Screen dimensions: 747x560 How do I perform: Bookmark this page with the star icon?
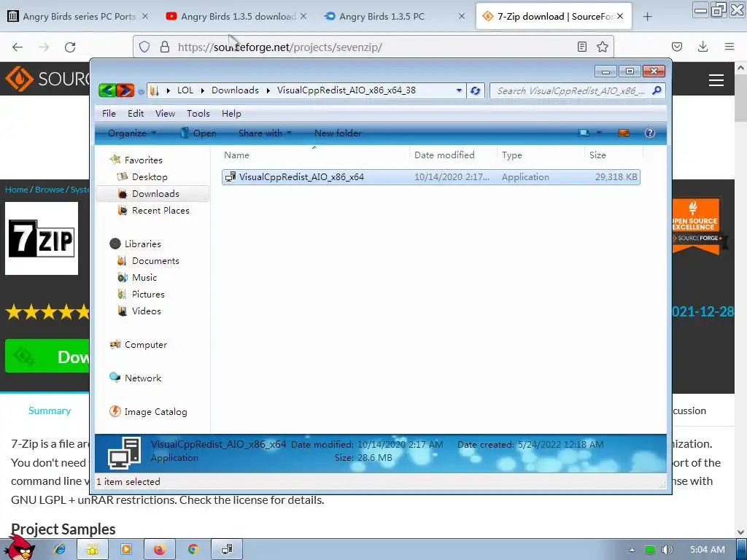tap(602, 47)
